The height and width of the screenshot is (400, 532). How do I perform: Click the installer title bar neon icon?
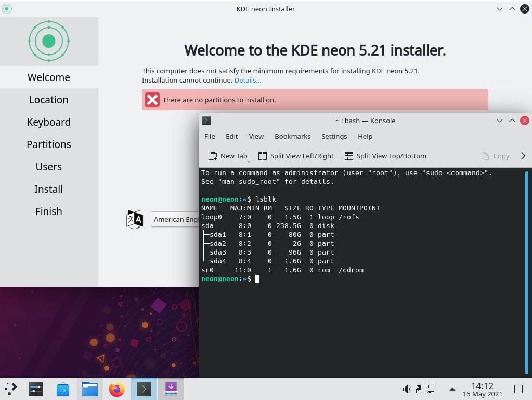(x=6, y=9)
